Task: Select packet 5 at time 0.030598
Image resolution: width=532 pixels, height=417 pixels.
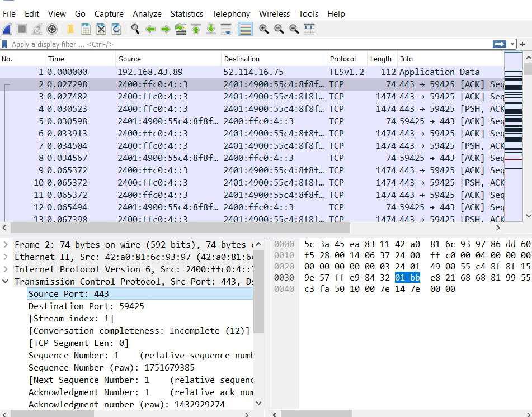Action: pyautogui.click(x=252, y=121)
